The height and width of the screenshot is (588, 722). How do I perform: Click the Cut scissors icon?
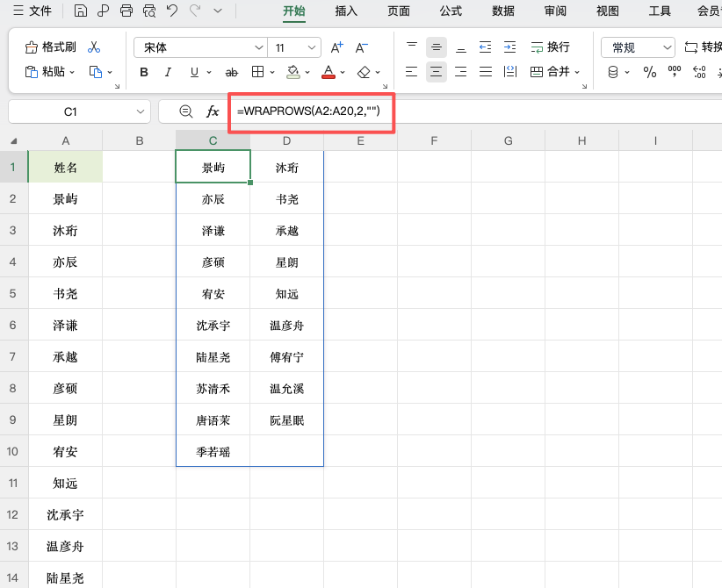[94, 47]
